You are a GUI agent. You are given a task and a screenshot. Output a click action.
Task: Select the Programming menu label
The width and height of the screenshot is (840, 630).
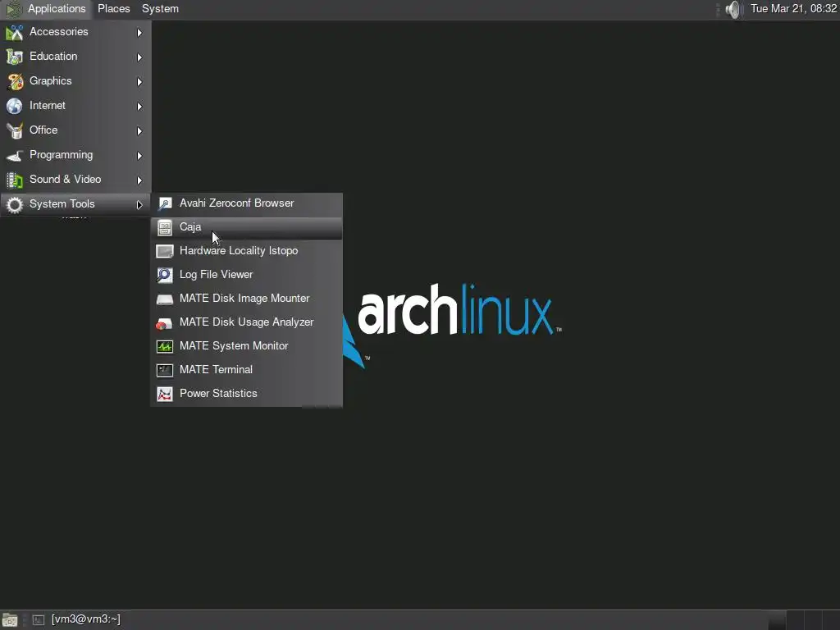tap(61, 155)
